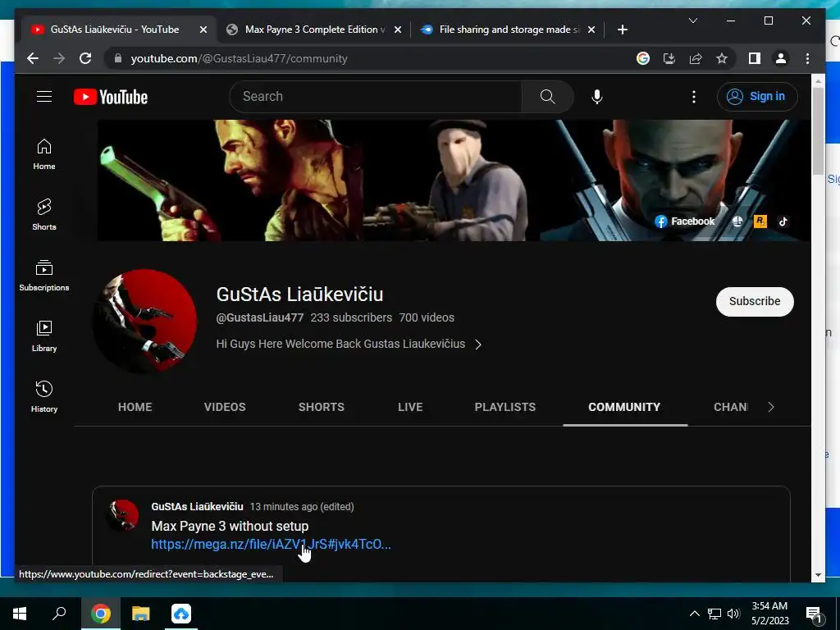Open Library in the sidebar
The width and height of the screenshot is (840, 630).
click(x=44, y=336)
